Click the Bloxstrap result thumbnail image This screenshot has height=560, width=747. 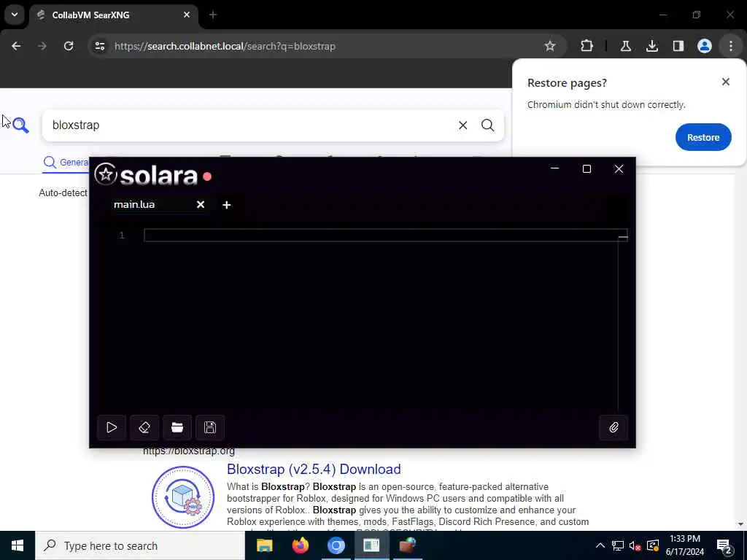click(x=183, y=497)
